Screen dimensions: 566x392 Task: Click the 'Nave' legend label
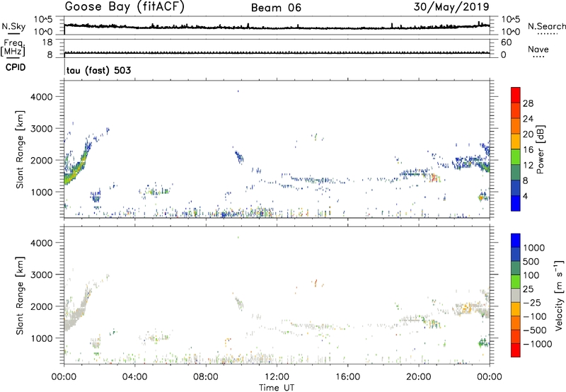click(x=538, y=49)
